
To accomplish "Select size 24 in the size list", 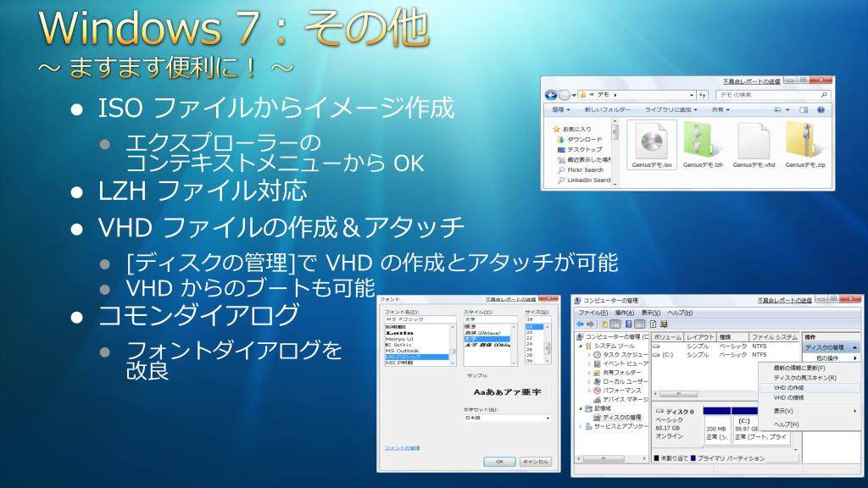I will coord(529,344).
